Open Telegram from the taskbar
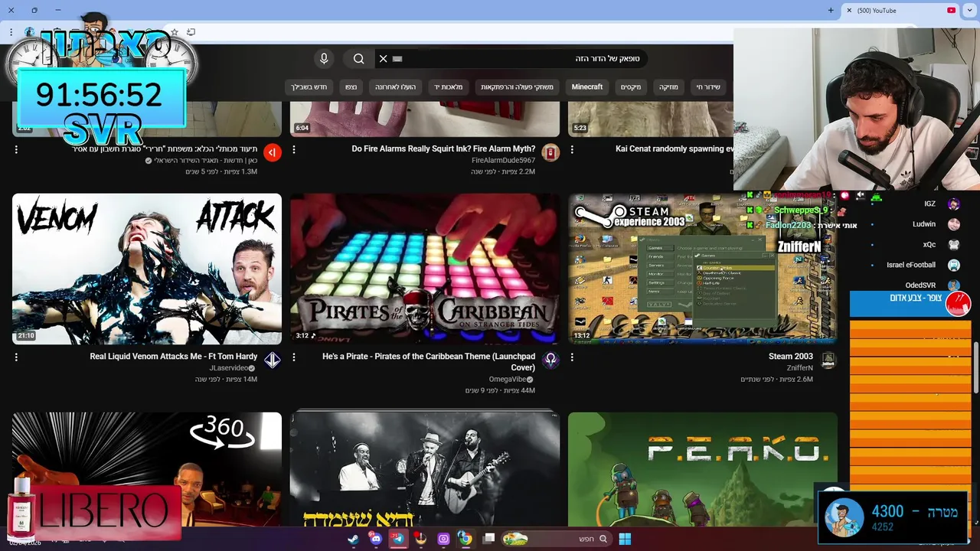The image size is (980, 551). (x=397, y=539)
